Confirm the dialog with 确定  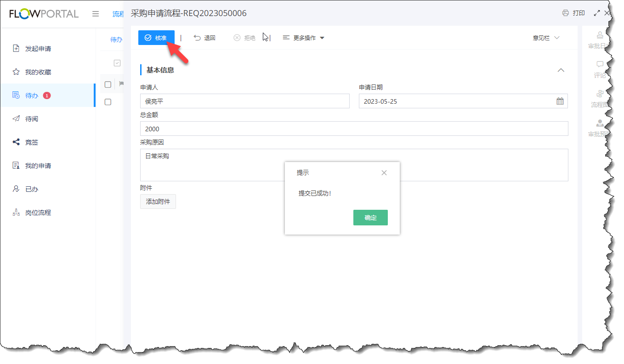tap(370, 218)
